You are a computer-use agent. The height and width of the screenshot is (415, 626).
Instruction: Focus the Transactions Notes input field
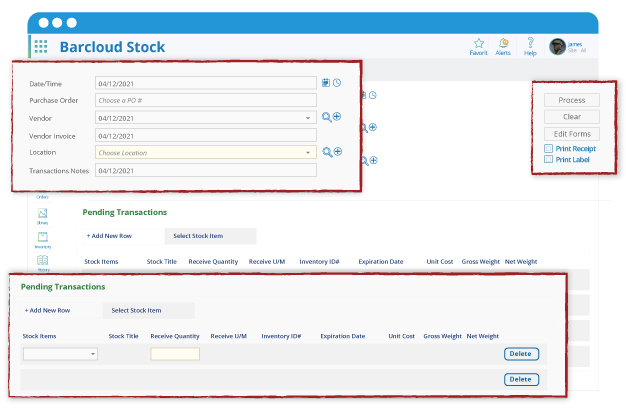[x=206, y=170]
